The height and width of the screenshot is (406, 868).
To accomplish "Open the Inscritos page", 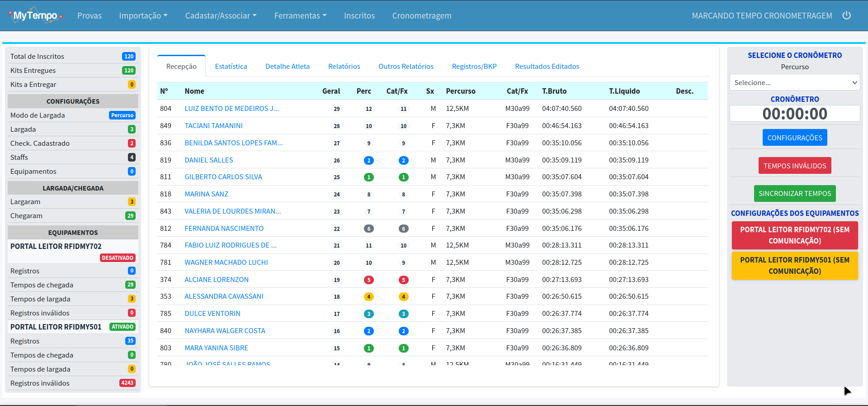I will [359, 16].
